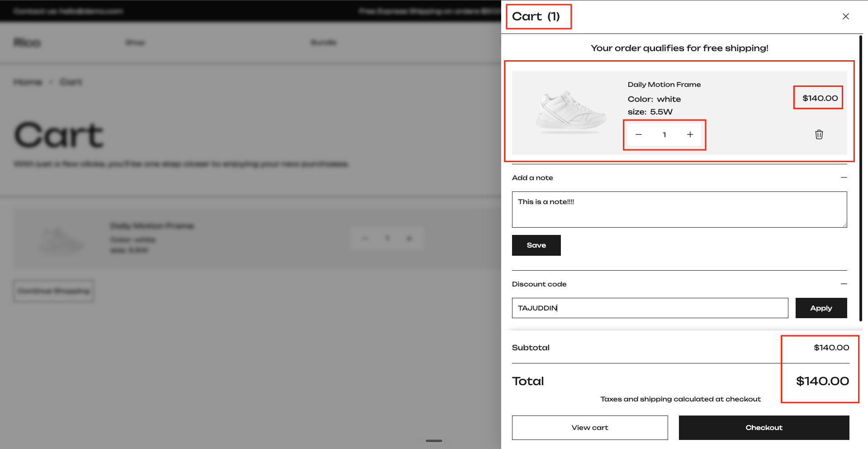
Task: Decrease the Daily Motion Frame quantity in the cart drawer
Action: click(x=639, y=134)
